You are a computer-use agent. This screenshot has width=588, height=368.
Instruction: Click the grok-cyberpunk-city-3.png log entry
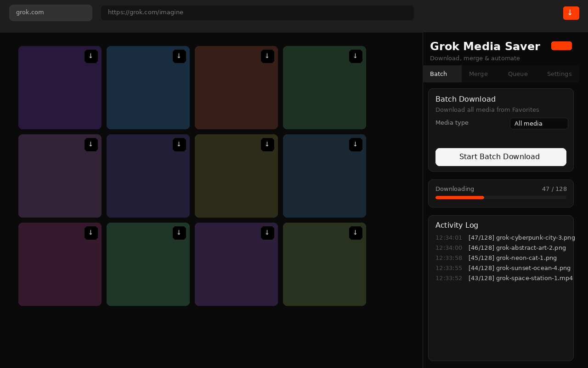point(521,238)
